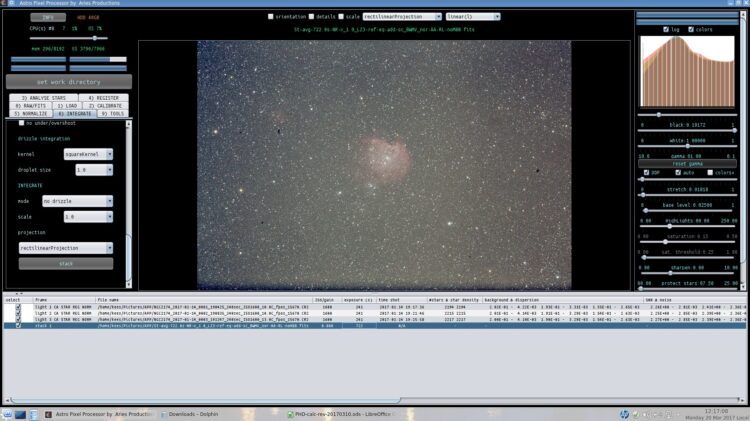Select the 6) INTEGRATE tab
This screenshot has height=421, width=750.
tap(75, 113)
